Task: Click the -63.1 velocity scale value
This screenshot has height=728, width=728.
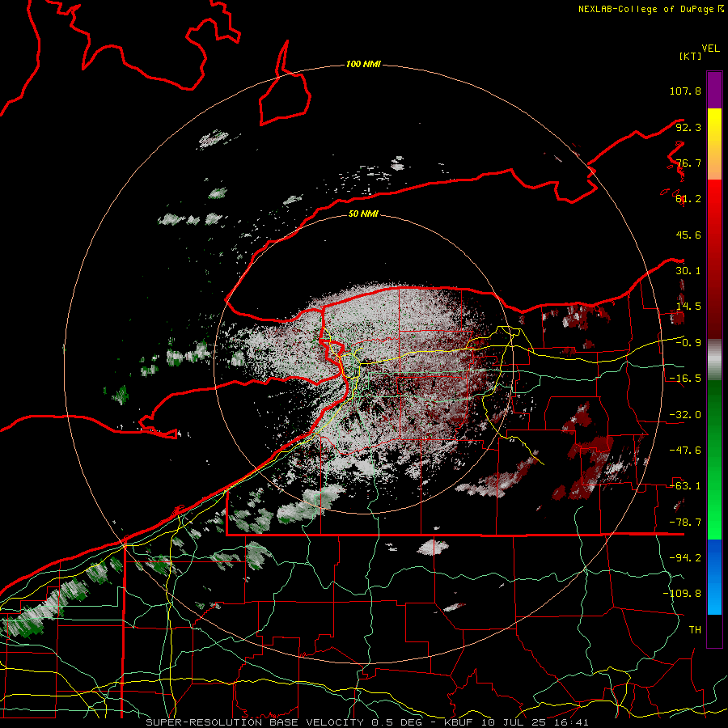Action: (x=685, y=486)
